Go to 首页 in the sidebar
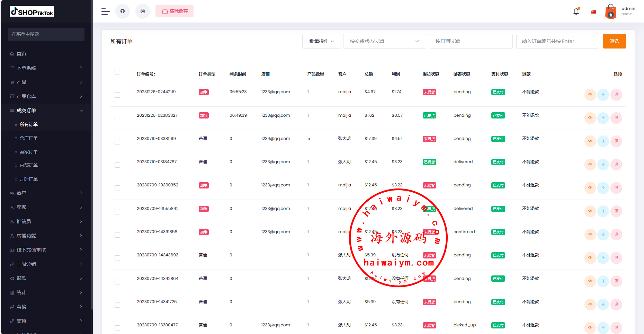 coord(21,54)
